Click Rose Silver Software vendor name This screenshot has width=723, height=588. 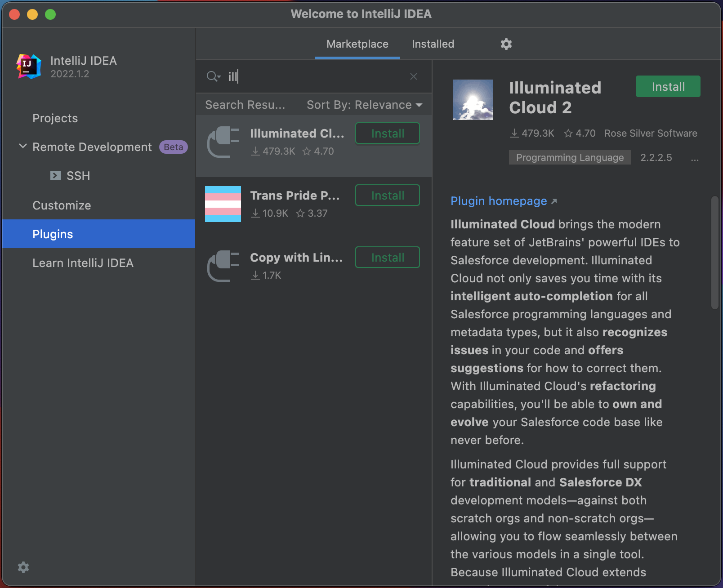click(651, 134)
